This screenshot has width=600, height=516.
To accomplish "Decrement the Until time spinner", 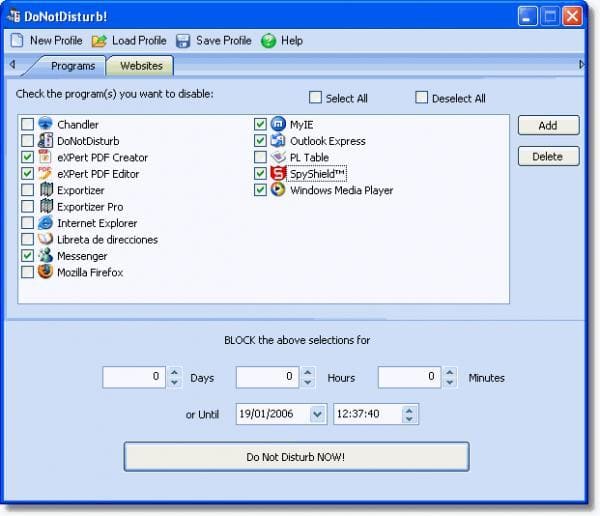I will point(409,419).
